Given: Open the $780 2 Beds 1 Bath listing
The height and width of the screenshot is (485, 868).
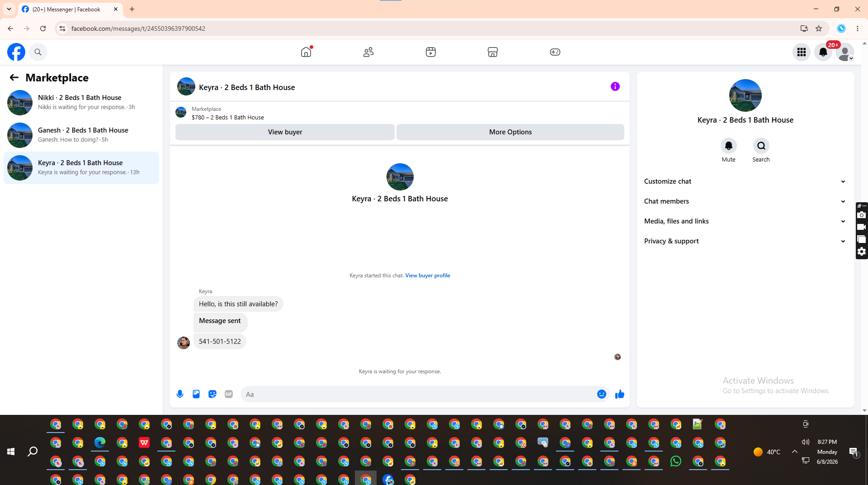Looking at the screenshot, I should tap(228, 117).
